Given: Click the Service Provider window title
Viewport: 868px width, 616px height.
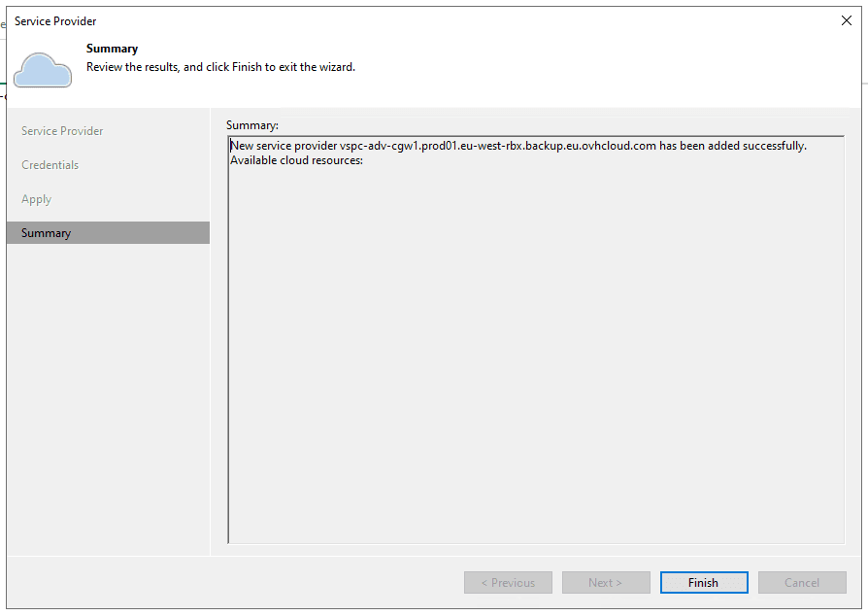Looking at the screenshot, I should pos(55,21).
